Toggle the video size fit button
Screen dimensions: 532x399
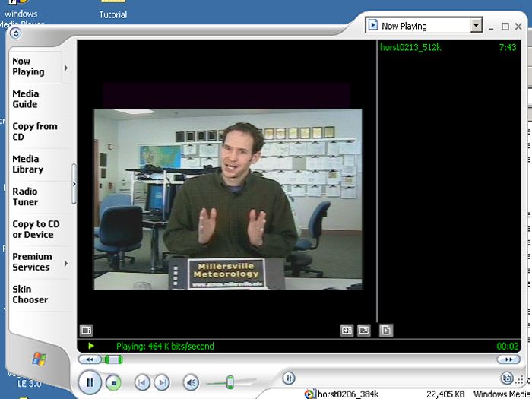347,330
